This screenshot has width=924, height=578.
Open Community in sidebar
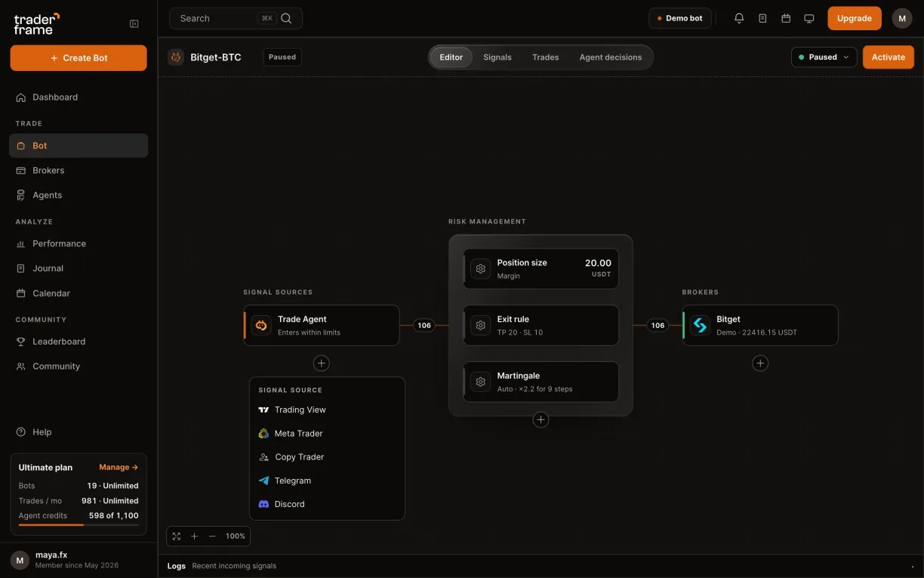tap(79, 366)
